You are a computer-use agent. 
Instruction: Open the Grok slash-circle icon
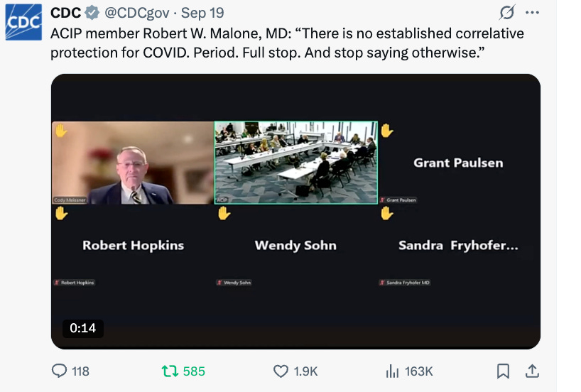[x=507, y=13]
